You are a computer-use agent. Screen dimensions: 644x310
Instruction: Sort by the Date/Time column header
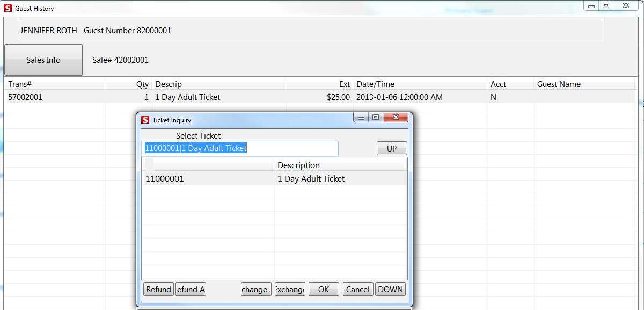point(376,84)
